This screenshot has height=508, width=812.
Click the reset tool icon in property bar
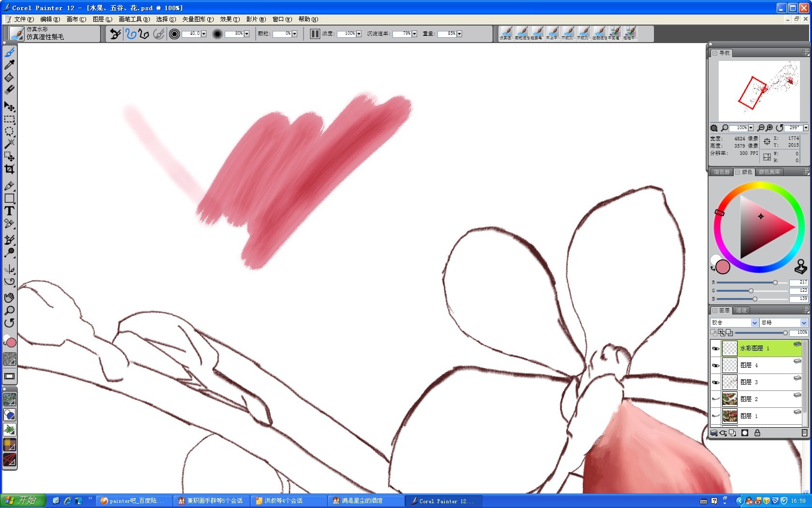point(115,34)
